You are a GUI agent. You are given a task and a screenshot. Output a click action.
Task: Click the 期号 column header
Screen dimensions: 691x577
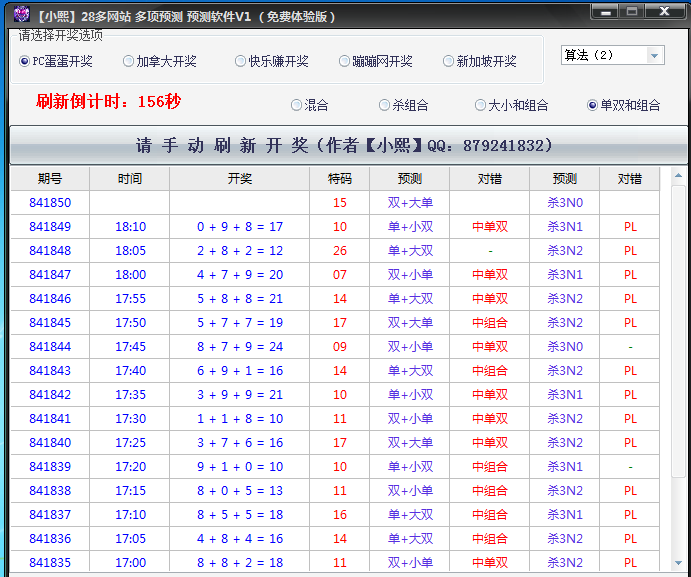pyautogui.click(x=50, y=179)
